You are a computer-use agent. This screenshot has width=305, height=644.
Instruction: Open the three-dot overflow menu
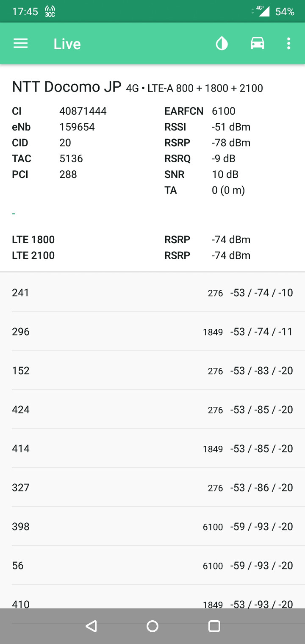[x=288, y=44]
